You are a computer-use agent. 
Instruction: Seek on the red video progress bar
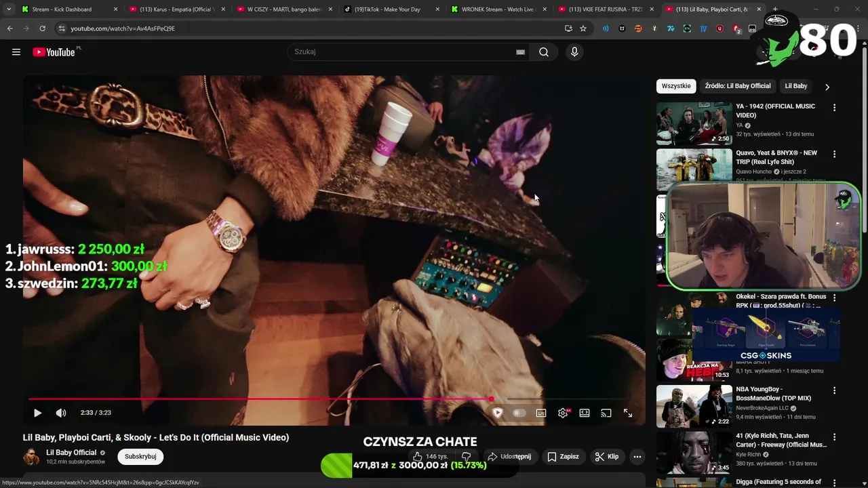[259, 399]
